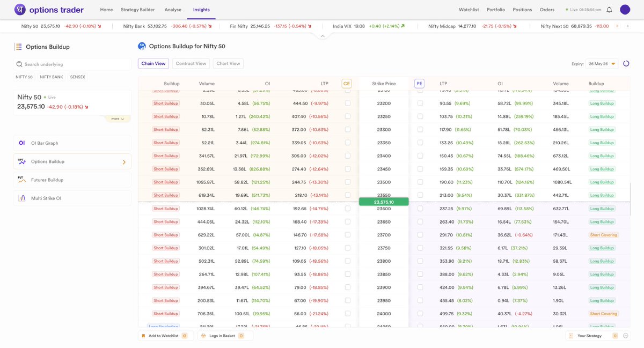The image size is (644, 348).
Task: Click the Short Covering tag for strike 23700
Action: [604, 235]
